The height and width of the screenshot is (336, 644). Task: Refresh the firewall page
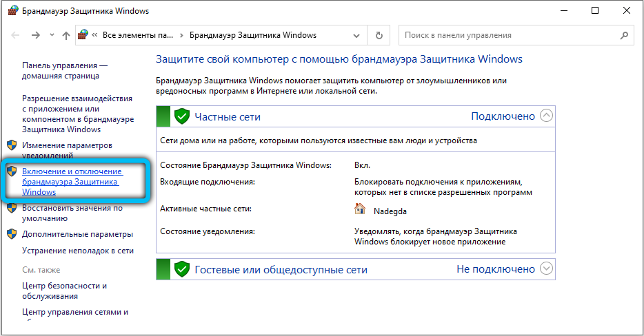click(x=379, y=35)
